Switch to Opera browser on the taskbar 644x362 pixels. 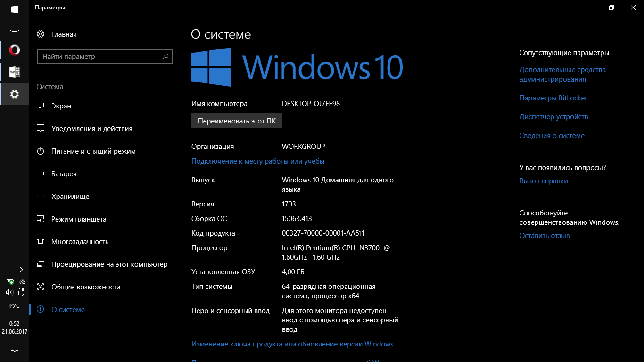click(x=15, y=50)
